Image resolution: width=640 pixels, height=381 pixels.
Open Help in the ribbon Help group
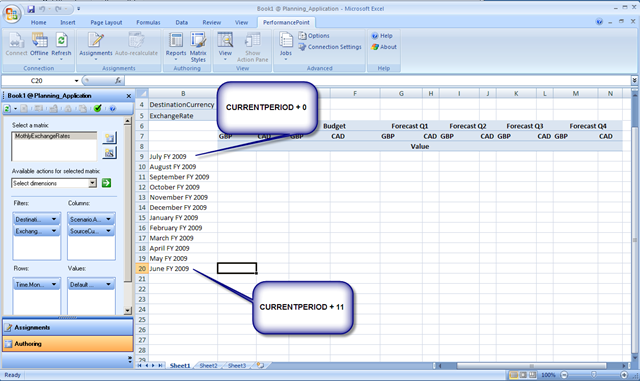(x=382, y=36)
